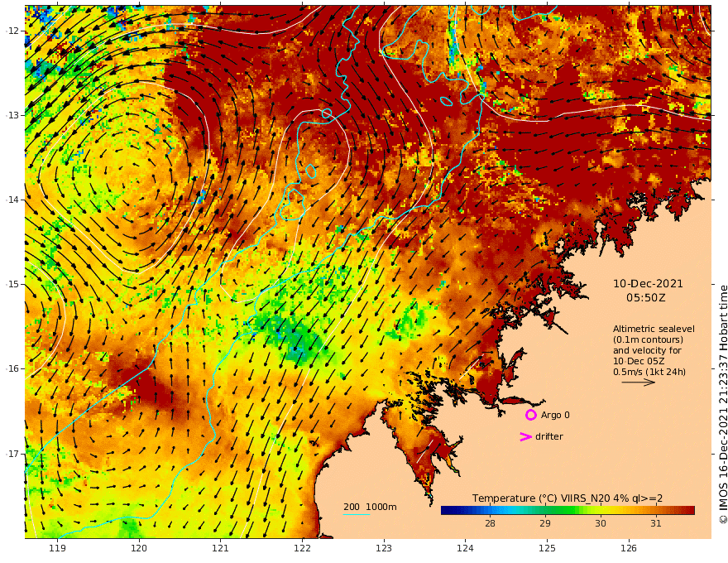Click the cyan 200m contour legend line
728x563 pixels.
click(x=357, y=514)
